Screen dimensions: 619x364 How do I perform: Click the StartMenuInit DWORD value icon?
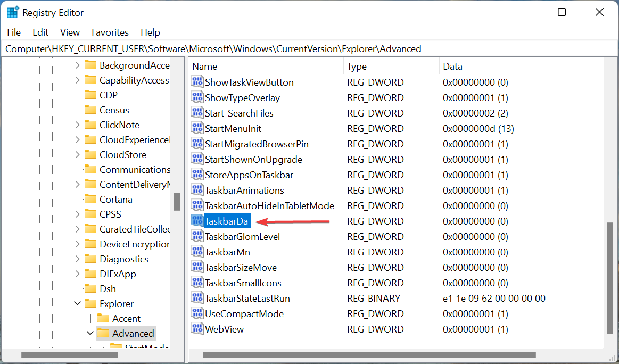[x=197, y=128]
